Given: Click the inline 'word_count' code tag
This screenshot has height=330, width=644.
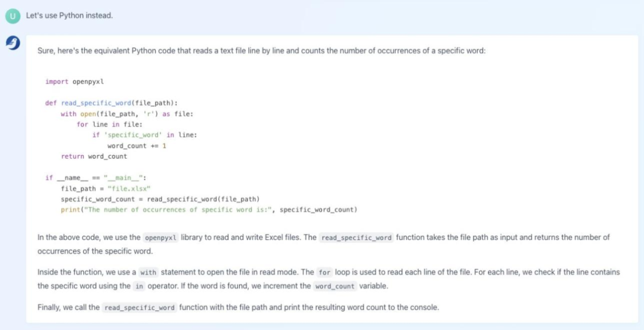Looking at the screenshot, I should [335, 286].
